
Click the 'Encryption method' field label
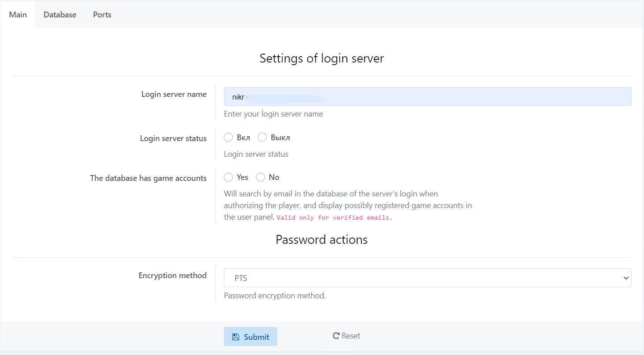pos(172,276)
